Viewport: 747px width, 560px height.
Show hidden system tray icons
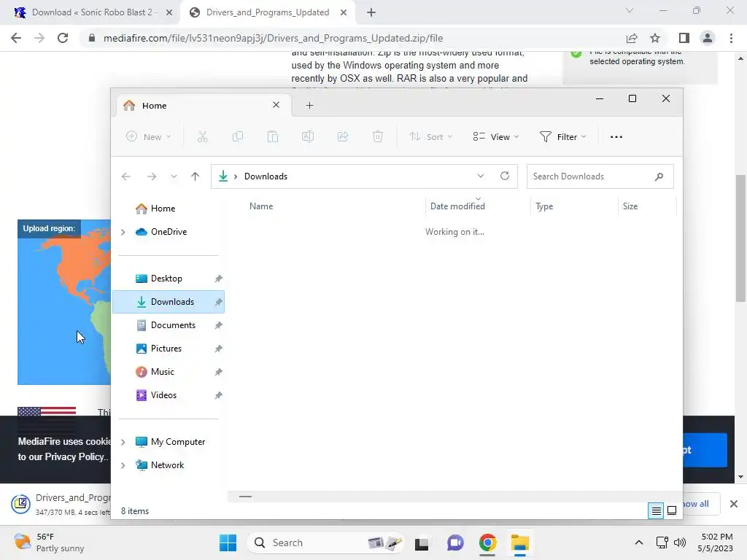(639, 542)
